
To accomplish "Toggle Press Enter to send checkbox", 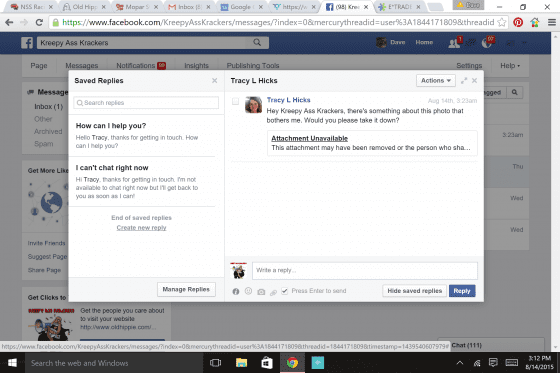I will (285, 291).
